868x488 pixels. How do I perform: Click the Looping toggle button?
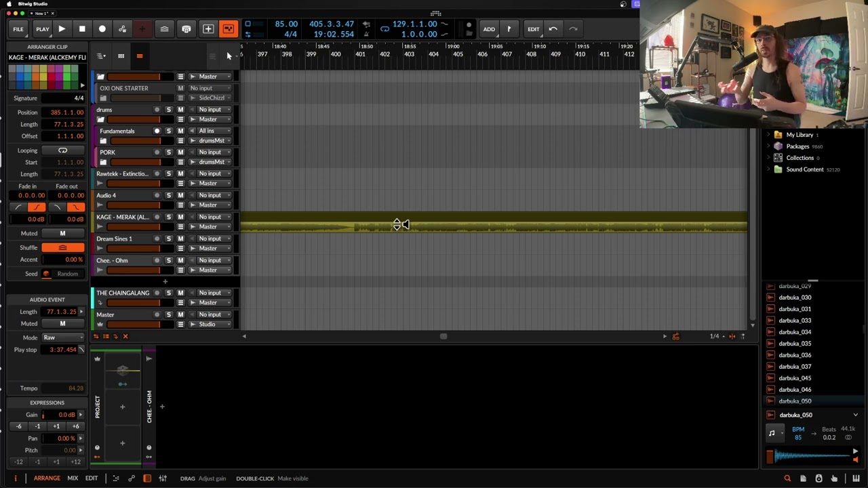point(62,150)
